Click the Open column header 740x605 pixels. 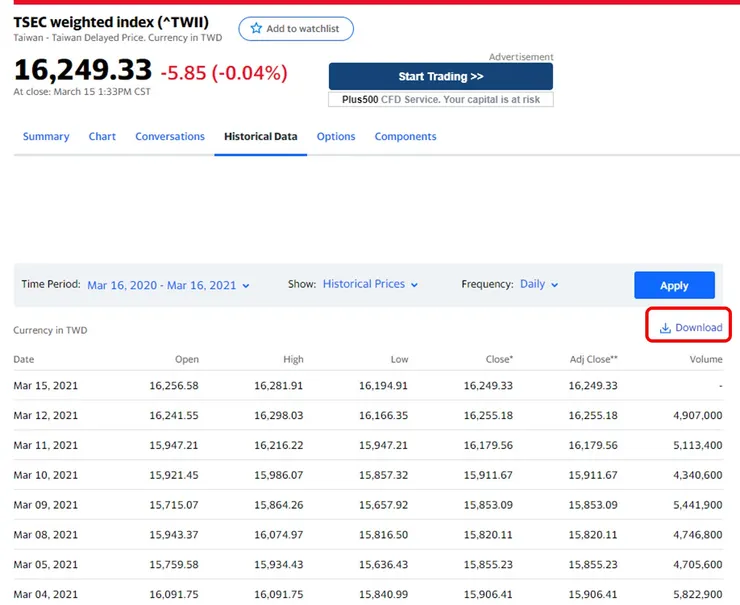(x=187, y=359)
